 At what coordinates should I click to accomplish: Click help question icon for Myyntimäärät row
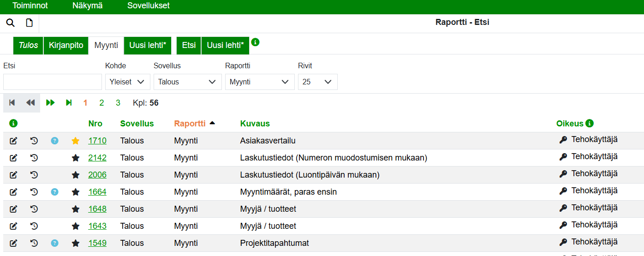click(54, 192)
